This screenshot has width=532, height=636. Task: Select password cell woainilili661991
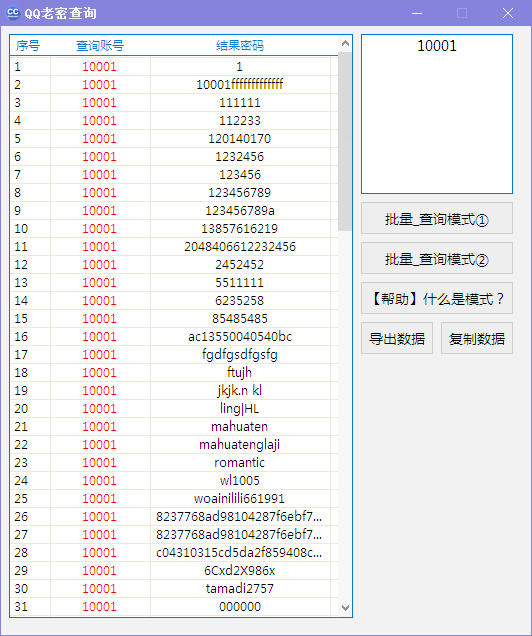pos(240,498)
